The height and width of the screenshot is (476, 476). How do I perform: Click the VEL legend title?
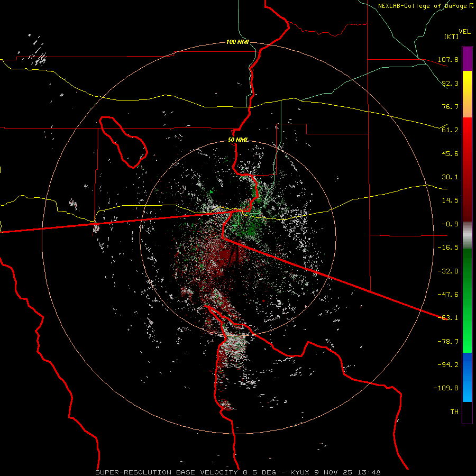[x=464, y=31]
